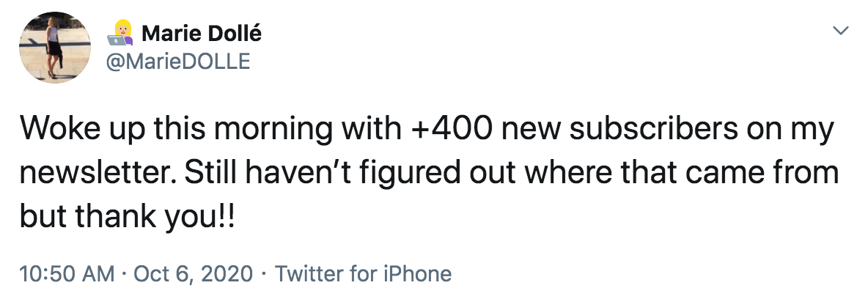Click the word subscribers in tweet text
Viewport: 868px width, 299px height.
pos(653,129)
